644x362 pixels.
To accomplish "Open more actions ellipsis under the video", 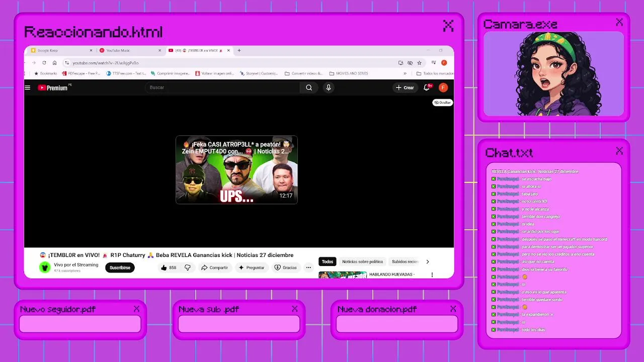I will click(308, 267).
